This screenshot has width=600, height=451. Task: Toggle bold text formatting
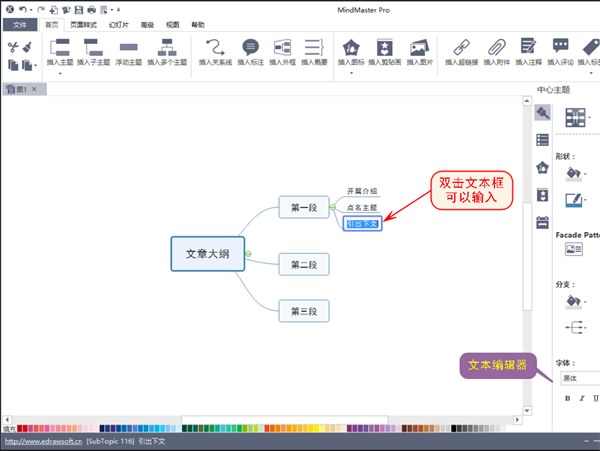[567, 398]
